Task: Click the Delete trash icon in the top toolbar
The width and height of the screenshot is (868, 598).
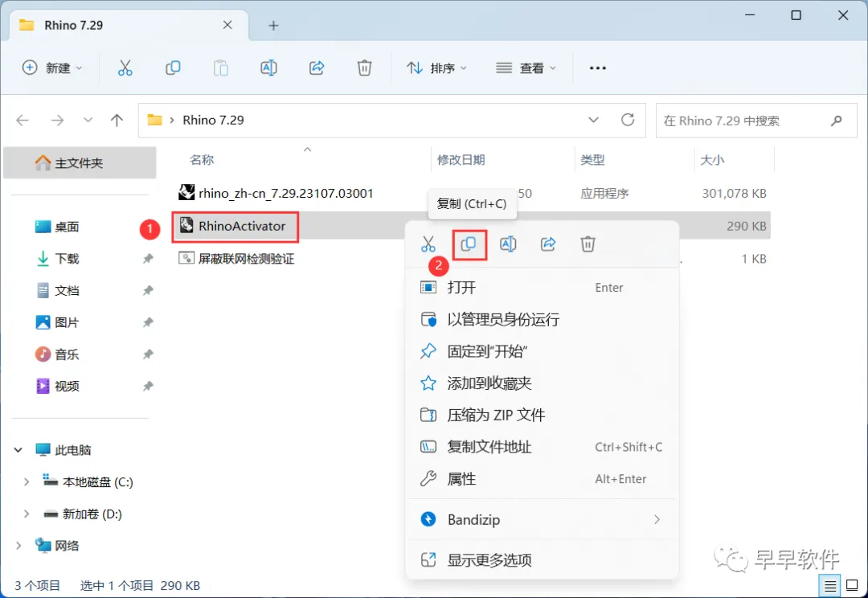Action: pyautogui.click(x=364, y=68)
